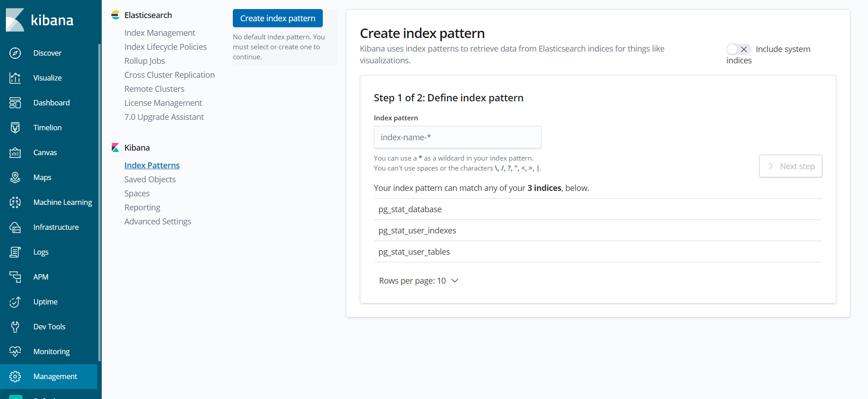
Task: Open 7.0 Upgrade Assistant link
Action: (164, 117)
